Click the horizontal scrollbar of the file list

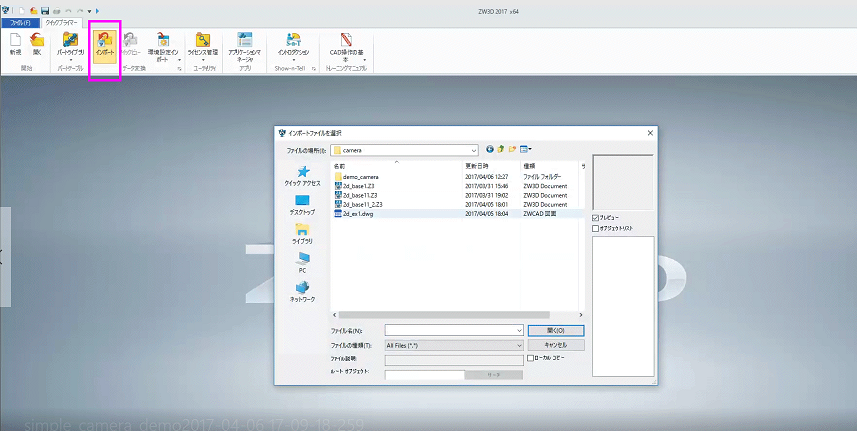(444, 315)
